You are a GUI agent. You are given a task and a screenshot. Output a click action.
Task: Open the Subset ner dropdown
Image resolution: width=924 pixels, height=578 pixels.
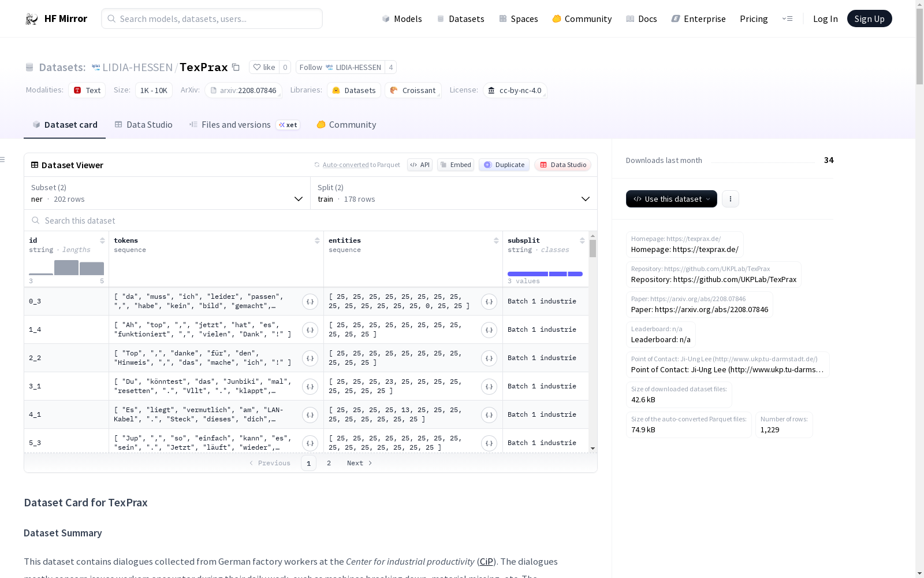coord(167,193)
